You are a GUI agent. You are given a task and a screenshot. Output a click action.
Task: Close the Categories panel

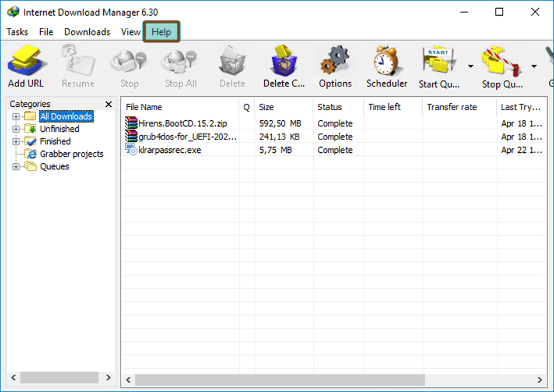108,104
